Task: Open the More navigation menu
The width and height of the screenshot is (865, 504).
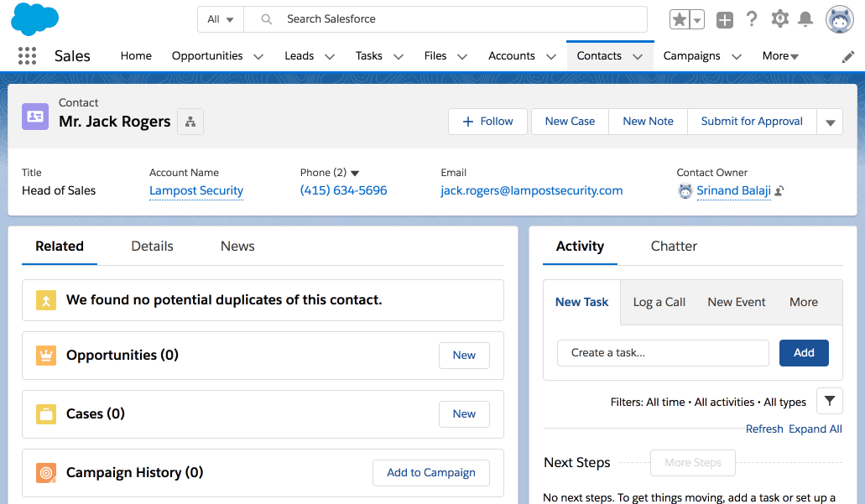Action: [x=780, y=55]
